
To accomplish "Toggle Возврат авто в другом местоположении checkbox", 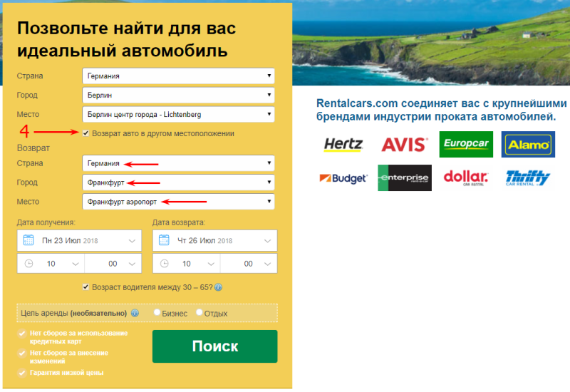I will click(85, 133).
